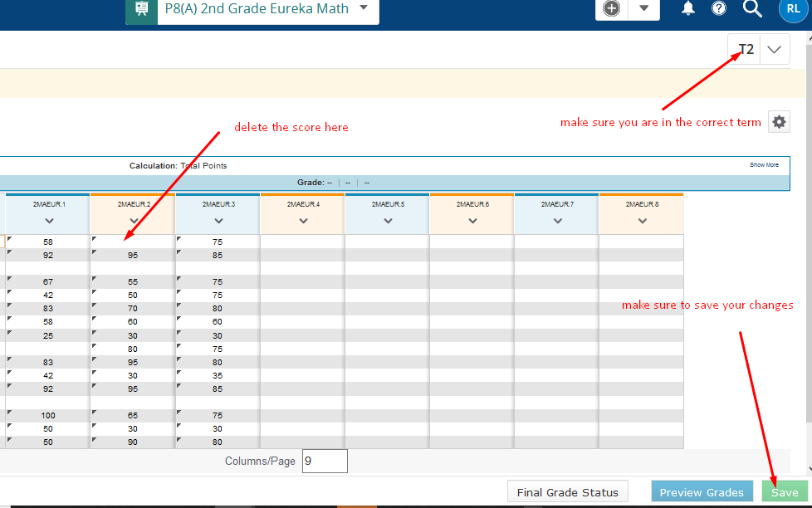Open the help question mark icon
This screenshot has height=508, width=812.
coord(719,8)
